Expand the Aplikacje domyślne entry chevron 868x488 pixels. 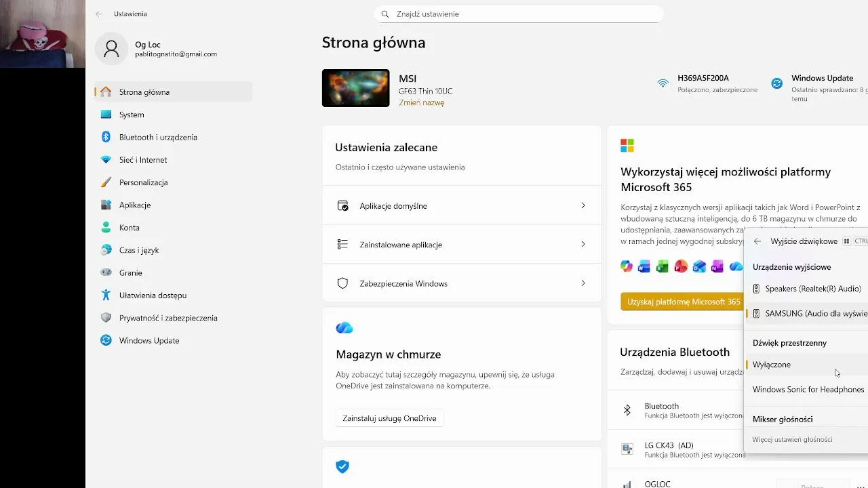[583, 205]
